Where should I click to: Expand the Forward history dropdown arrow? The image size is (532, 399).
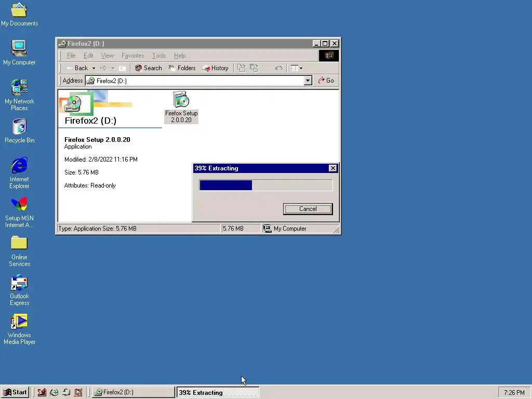click(113, 68)
